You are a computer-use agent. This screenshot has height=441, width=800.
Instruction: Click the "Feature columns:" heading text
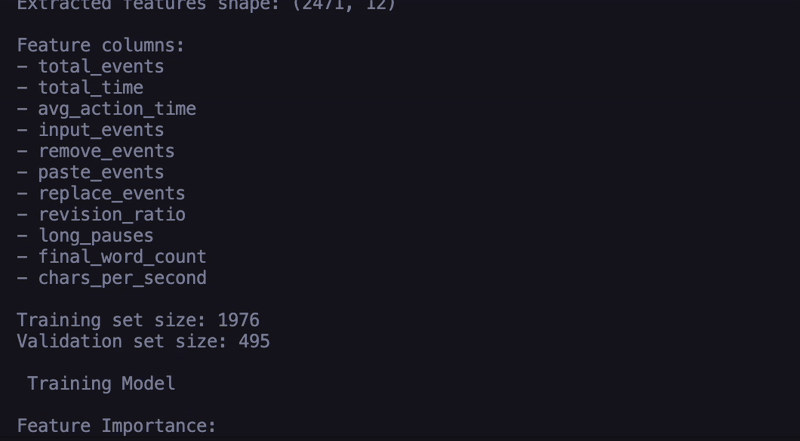[x=101, y=45]
